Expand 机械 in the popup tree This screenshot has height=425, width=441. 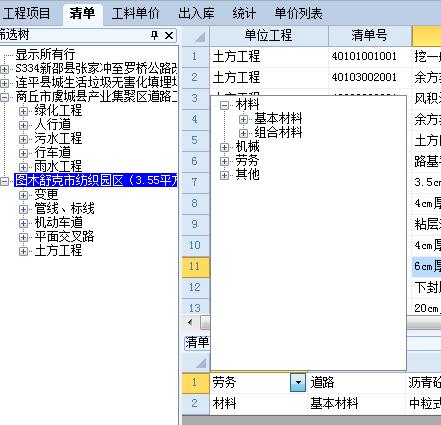(225, 147)
